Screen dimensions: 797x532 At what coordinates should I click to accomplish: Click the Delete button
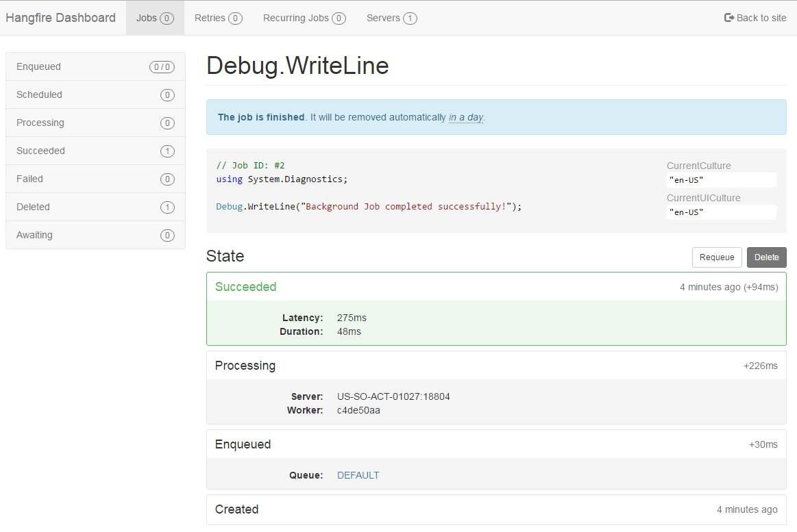[766, 257]
